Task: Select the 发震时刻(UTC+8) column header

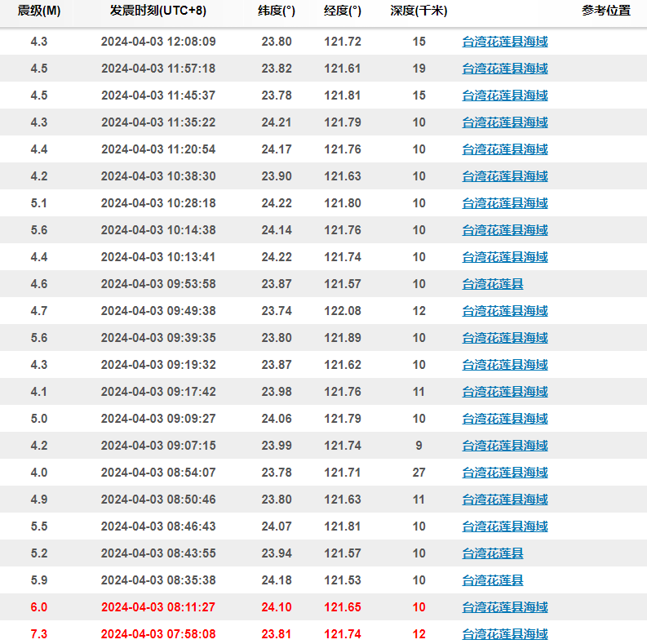Action: 158,11
